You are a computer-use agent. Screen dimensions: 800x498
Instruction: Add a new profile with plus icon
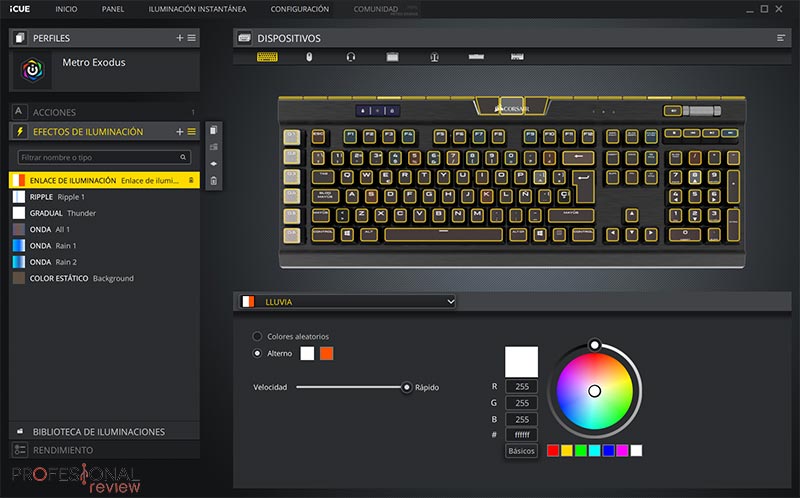180,38
